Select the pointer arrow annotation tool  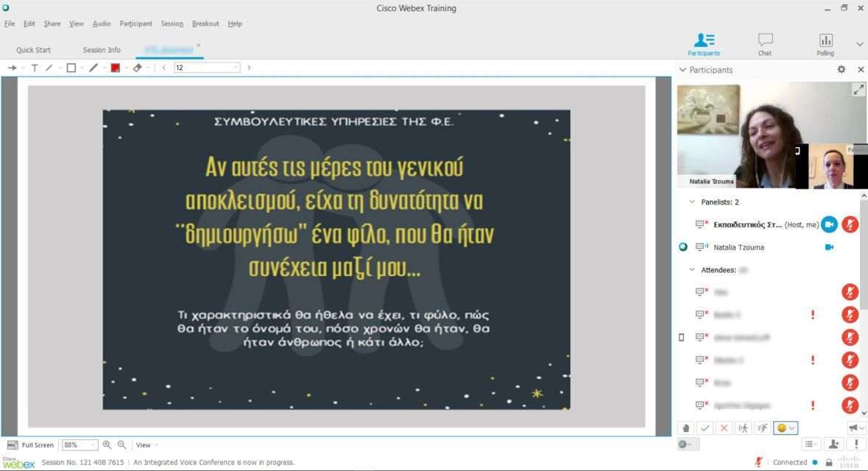click(12, 68)
